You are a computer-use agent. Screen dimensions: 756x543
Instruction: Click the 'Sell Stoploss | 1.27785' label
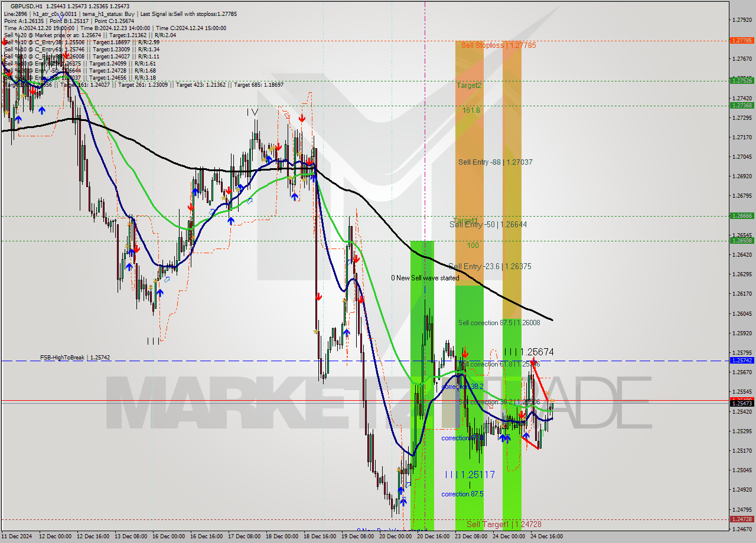pos(498,45)
